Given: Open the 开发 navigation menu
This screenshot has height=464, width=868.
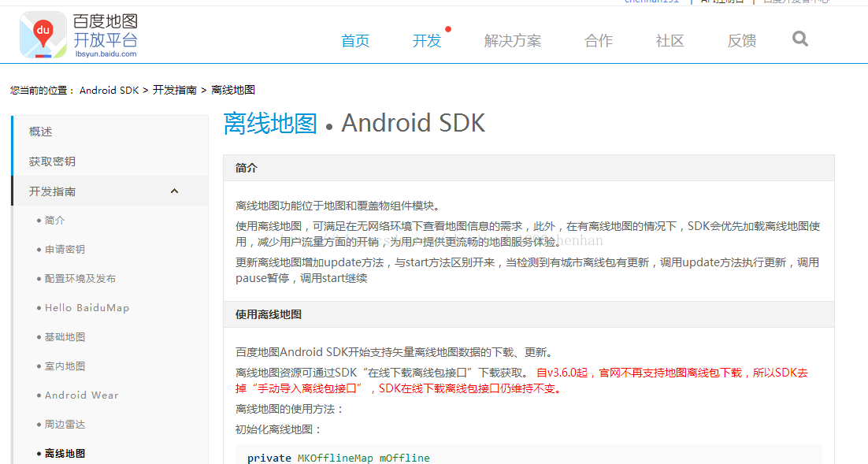Looking at the screenshot, I should point(426,40).
